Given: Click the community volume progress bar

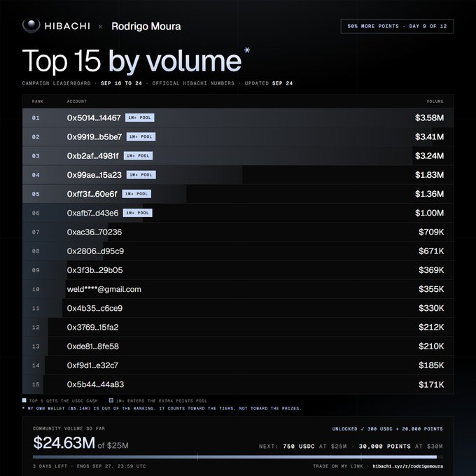Looking at the screenshot, I should coord(238,456).
